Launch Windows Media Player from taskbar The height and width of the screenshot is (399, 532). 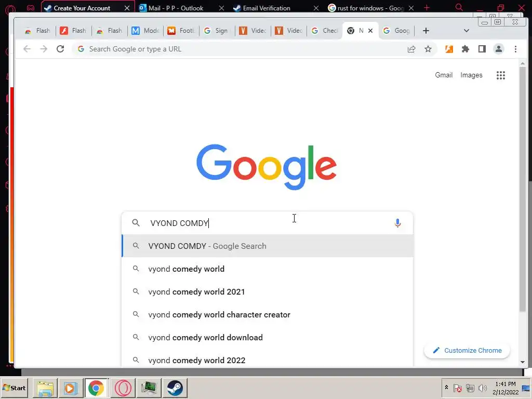point(71,388)
